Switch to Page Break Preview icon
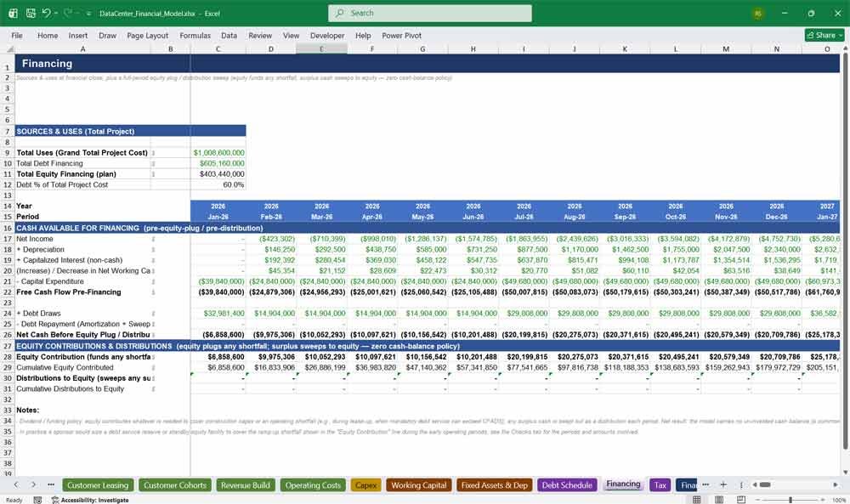This screenshot has width=850, height=504. click(x=741, y=499)
